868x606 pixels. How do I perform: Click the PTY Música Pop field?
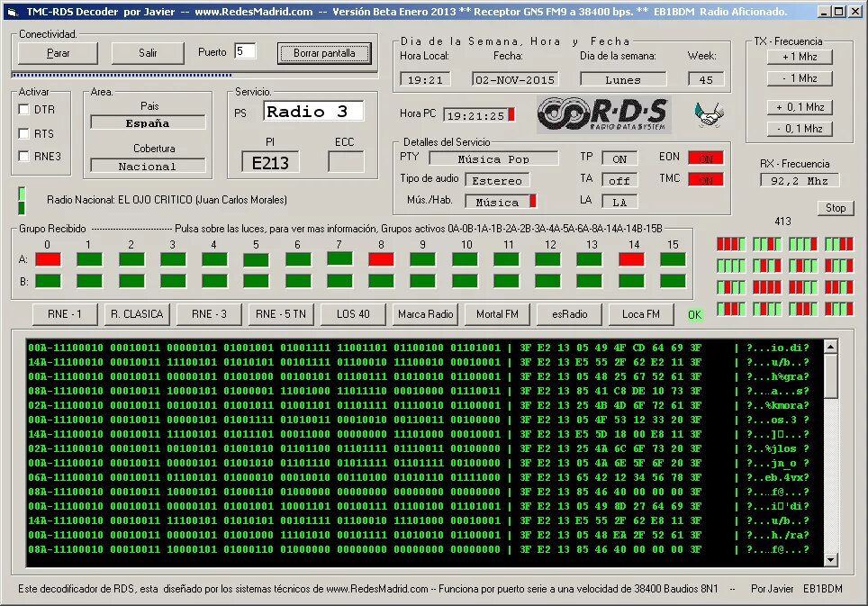493,158
